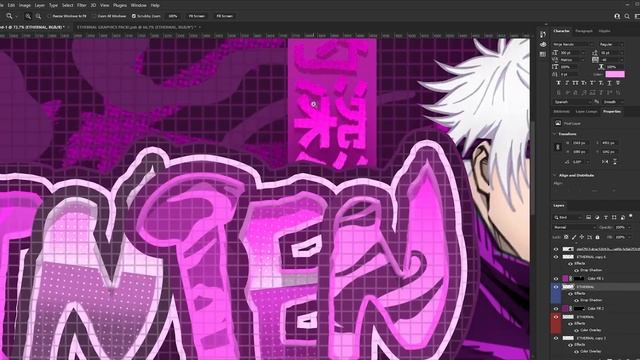Screen dimensions: 640x360
Task: Toggle All Caps text style
Action: point(576,83)
